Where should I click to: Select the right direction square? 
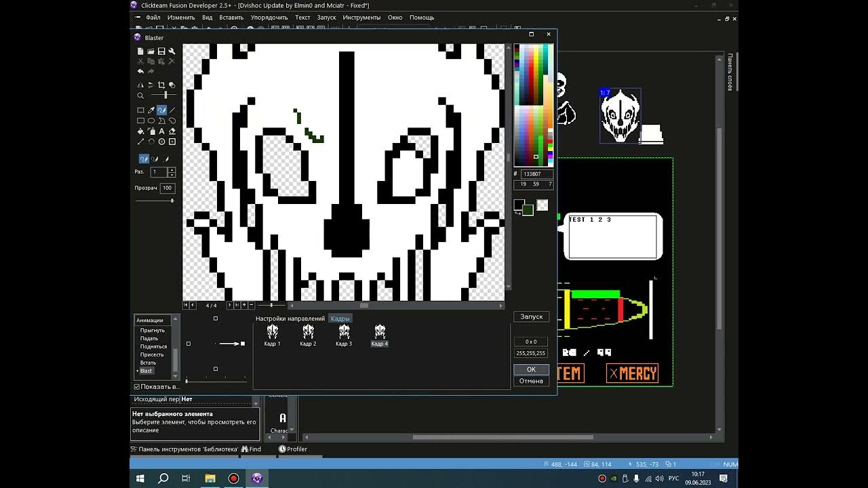243,344
